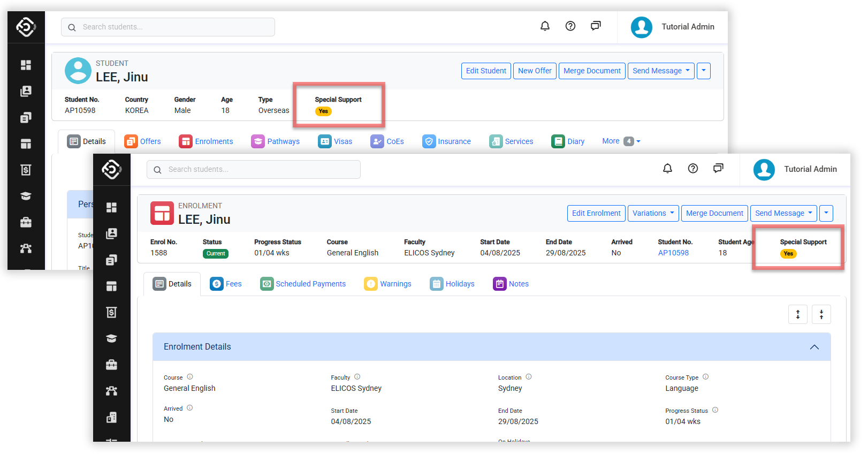The image size is (868, 461).
Task: Click the expand all sections arrows icon
Action: (797, 314)
